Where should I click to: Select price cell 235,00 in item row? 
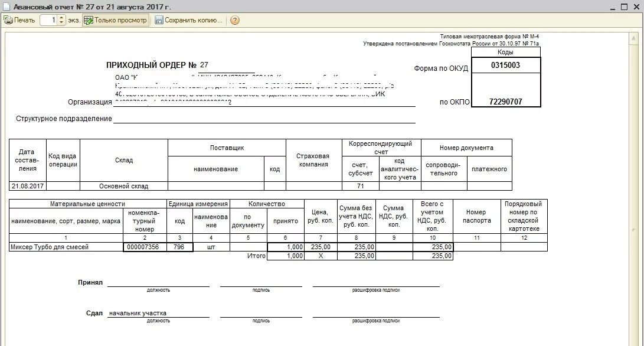pyautogui.click(x=321, y=247)
